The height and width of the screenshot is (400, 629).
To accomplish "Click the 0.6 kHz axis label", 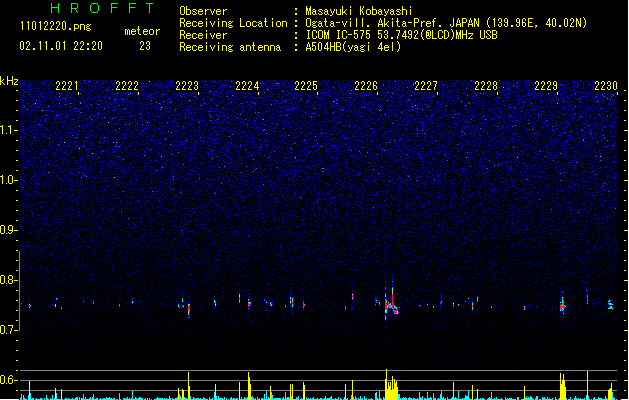I will [9, 380].
